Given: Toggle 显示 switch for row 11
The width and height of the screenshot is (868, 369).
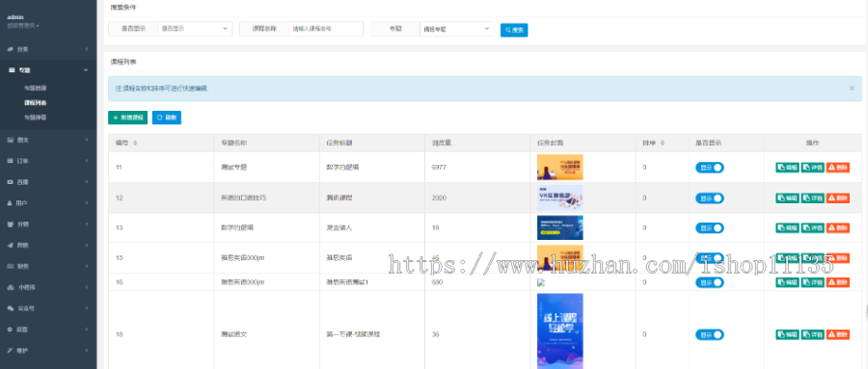Looking at the screenshot, I should (x=710, y=168).
